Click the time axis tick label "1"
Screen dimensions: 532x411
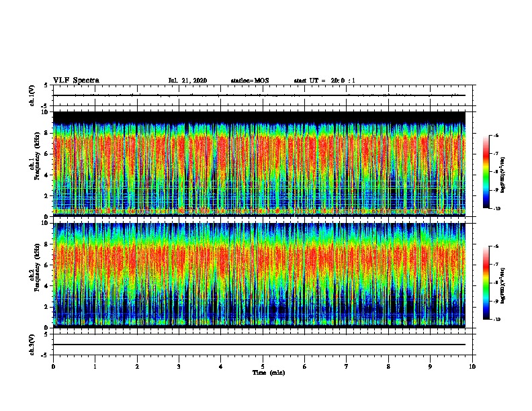point(95,367)
